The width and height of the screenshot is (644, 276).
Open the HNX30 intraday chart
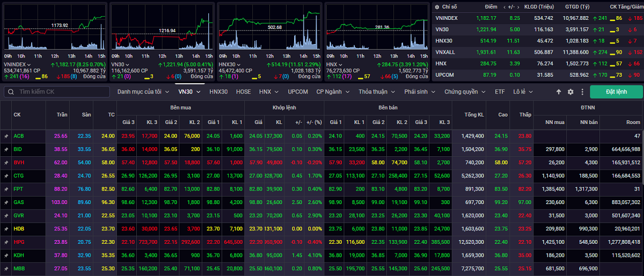(269, 28)
